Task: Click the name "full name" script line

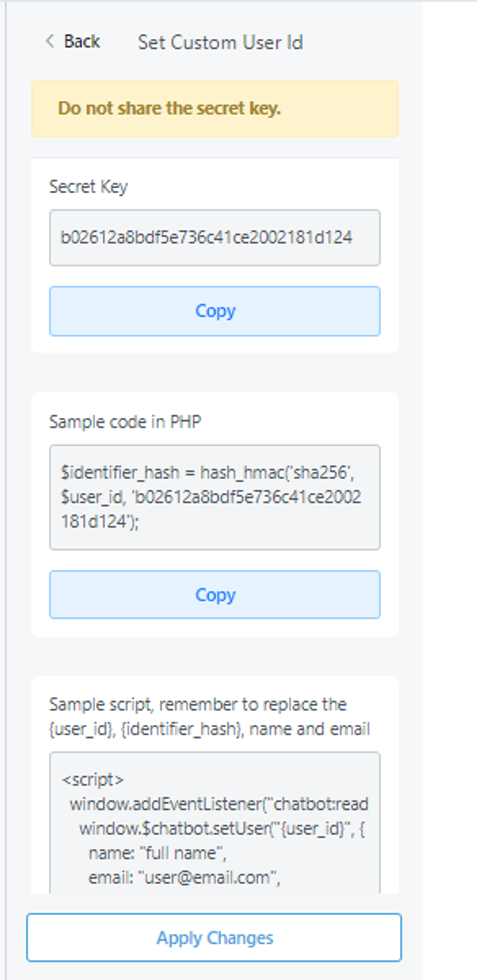Action: tap(157, 853)
